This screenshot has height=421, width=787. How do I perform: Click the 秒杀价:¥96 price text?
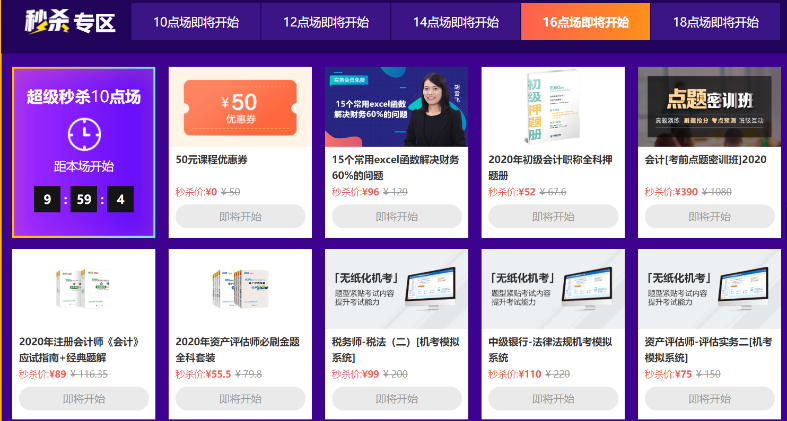(355, 192)
